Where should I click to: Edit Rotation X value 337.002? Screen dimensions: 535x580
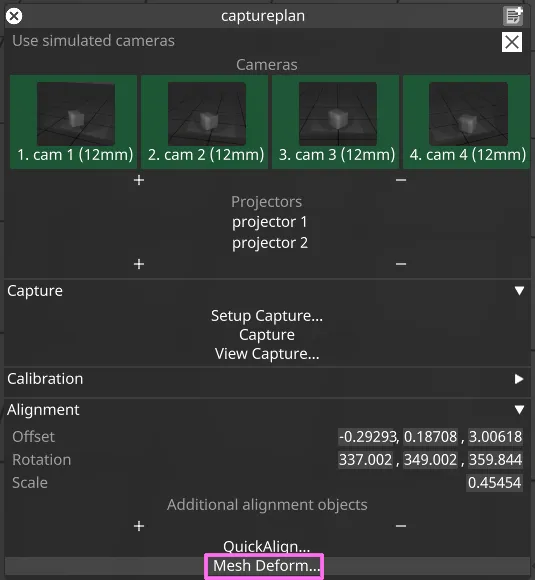(x=365, y=460)
